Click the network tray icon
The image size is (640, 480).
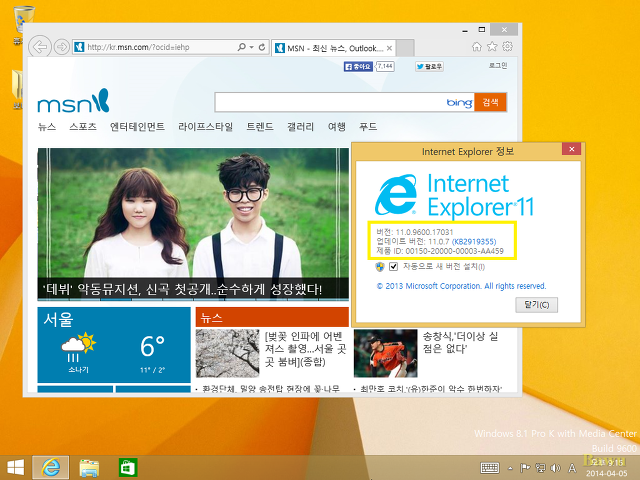tap(540, 468)
